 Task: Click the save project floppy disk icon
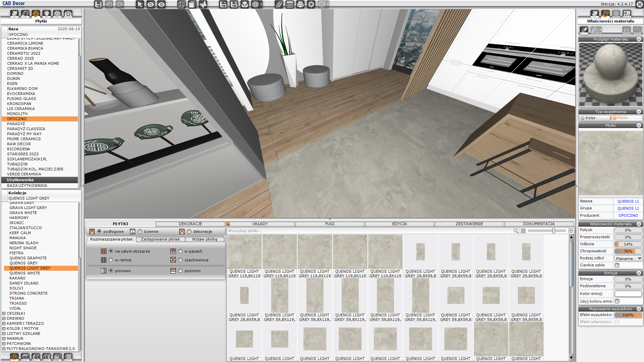pyautogui.click(x=98, y=4)
